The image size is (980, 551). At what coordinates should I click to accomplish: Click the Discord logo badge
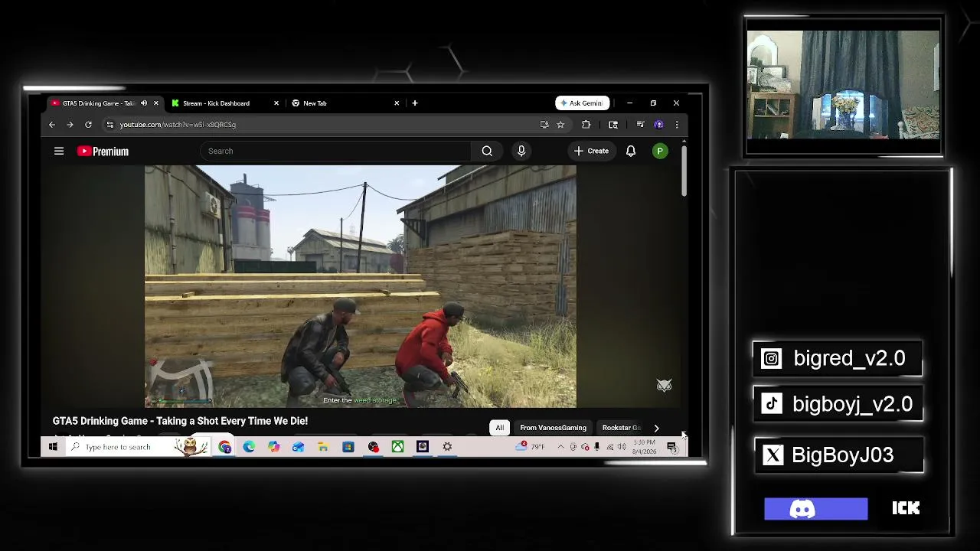pos(816,509)
